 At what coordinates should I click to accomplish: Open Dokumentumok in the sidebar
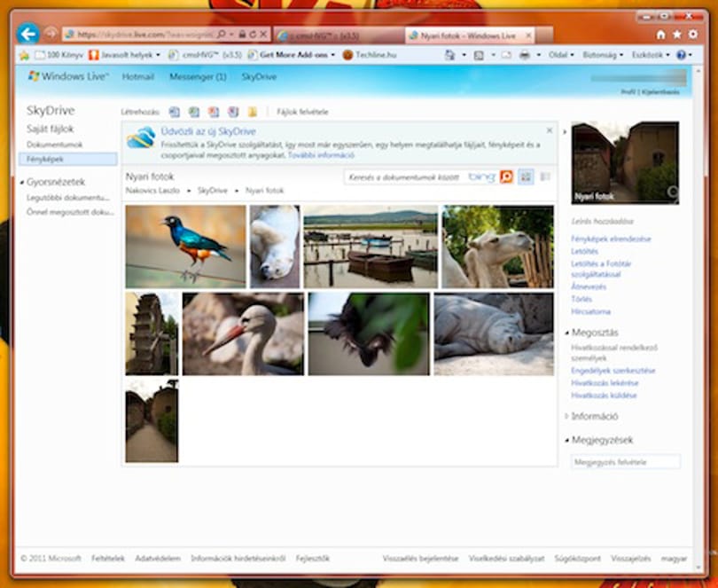(x=54, y=145)
